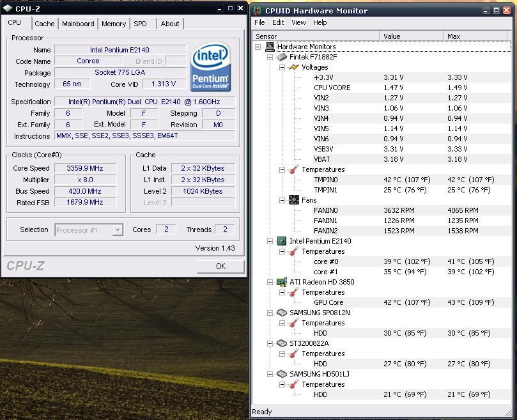Click the OK button in CPU-Z
Viewport: 517px width, 420px height.
220,266
